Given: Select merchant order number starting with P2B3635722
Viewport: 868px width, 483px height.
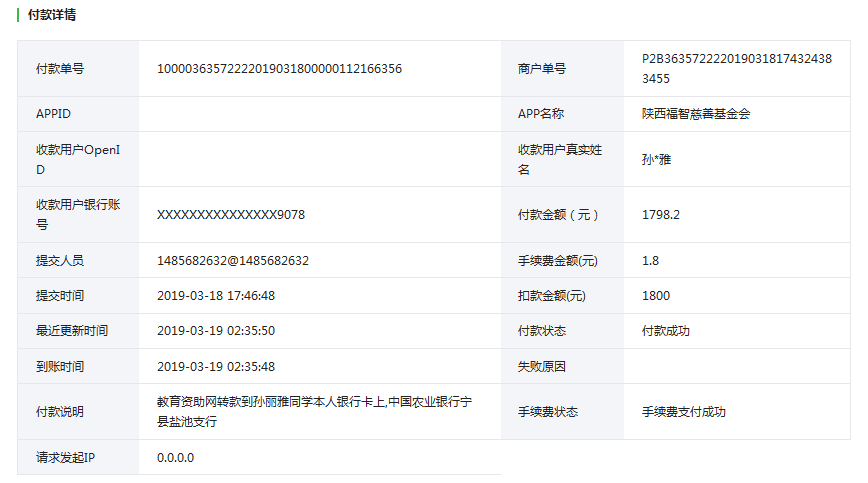Looking at the screenshot, I should click(737, 69).
